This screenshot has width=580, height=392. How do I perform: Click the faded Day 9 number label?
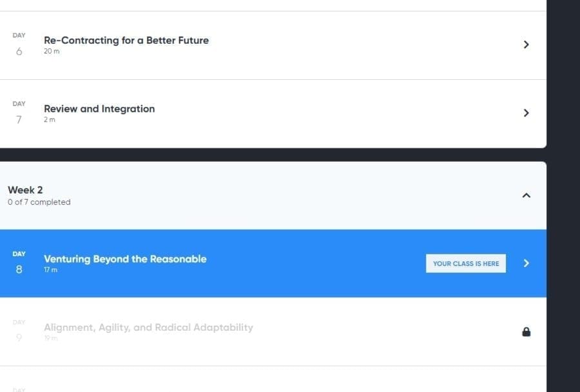point(19,338)
